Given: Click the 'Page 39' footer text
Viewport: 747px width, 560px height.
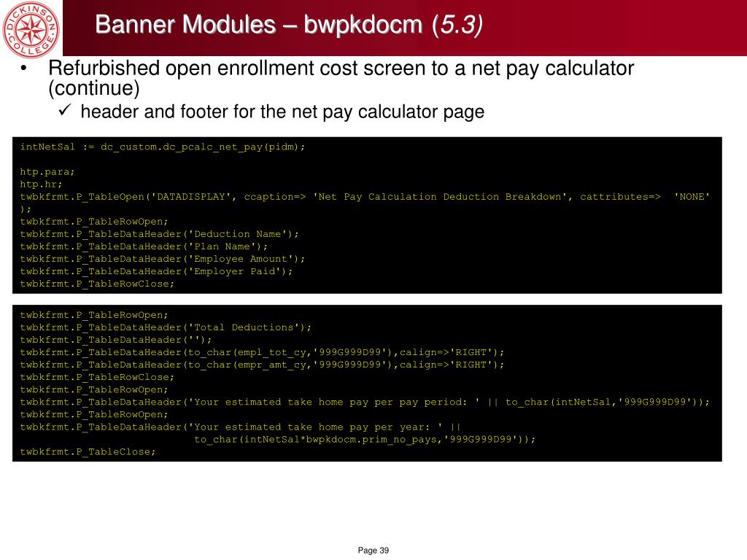Looking at the screenshot, I should tap(373, 551).
